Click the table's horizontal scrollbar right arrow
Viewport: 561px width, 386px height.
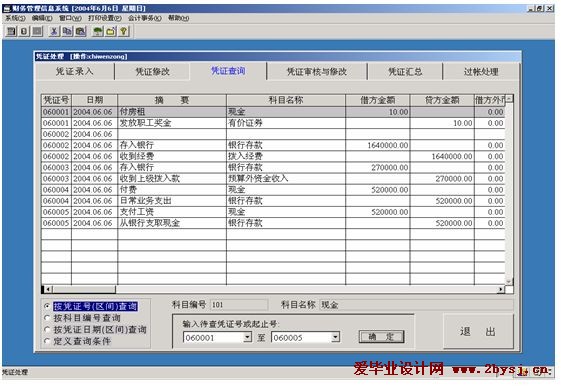[501, 289]
